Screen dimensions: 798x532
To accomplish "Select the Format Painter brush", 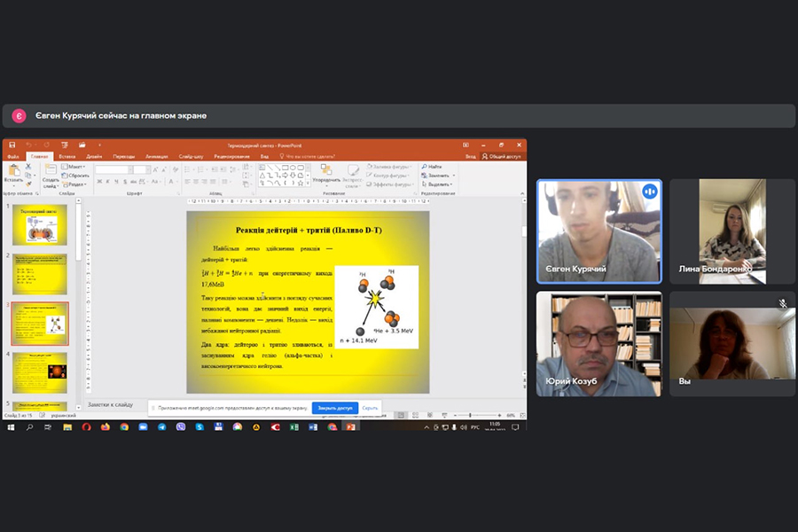I will [x=28, y=184].
